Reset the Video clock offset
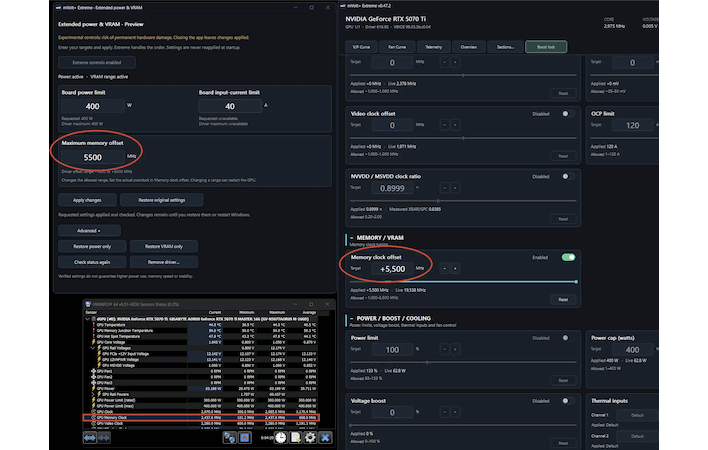 tap(563, 156)
